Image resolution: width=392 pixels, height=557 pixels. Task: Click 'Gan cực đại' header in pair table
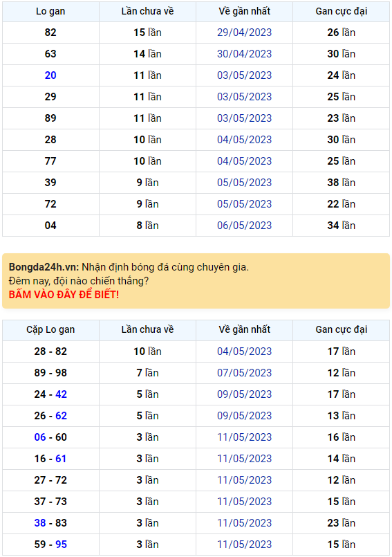pos(342,329)
